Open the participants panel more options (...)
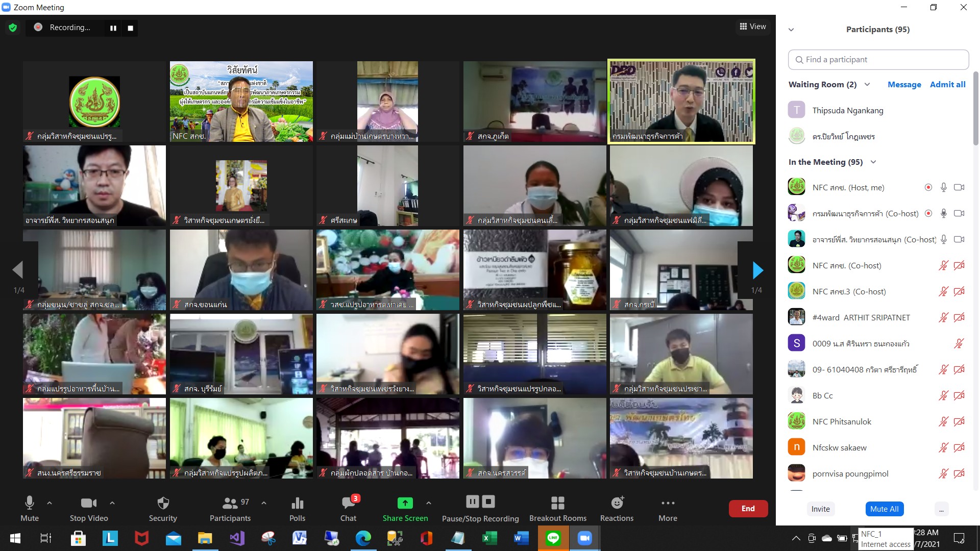This screenshot has height=551, width=980. pos(941,509)
